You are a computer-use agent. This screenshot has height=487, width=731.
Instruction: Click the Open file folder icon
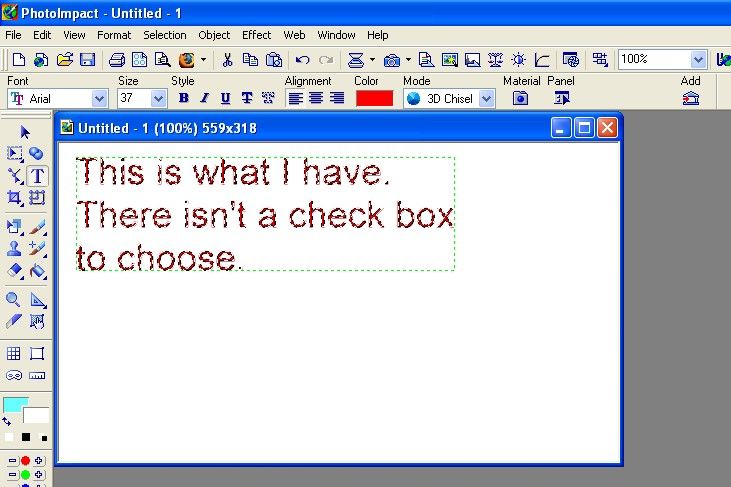click(65, 60)
